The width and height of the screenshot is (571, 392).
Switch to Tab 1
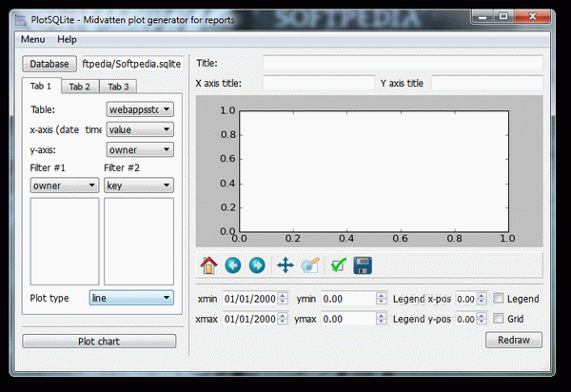[x=41, y=87]
